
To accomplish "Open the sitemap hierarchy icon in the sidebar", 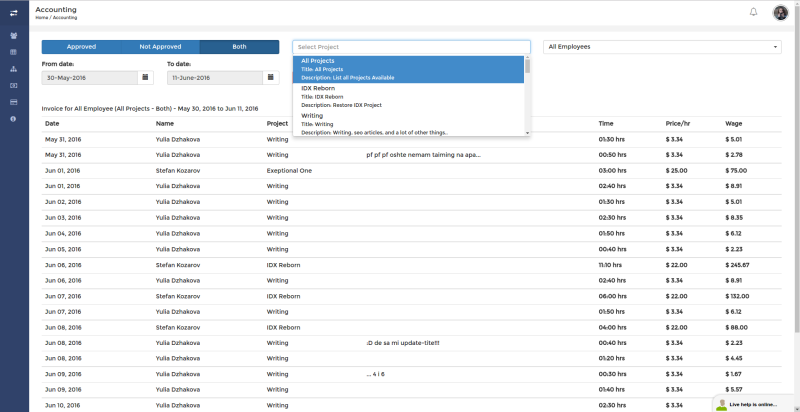I will point(13,69).
